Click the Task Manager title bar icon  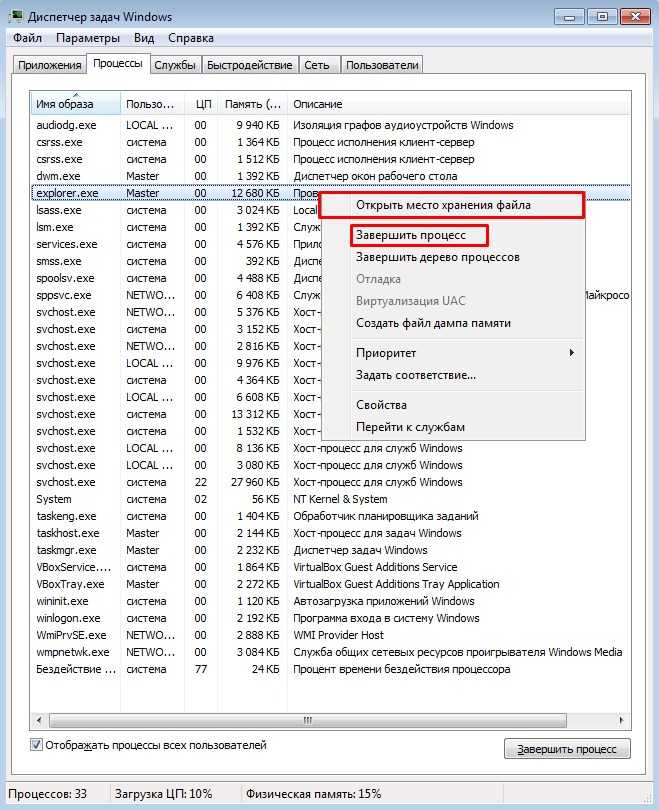[x=15, y=16]
